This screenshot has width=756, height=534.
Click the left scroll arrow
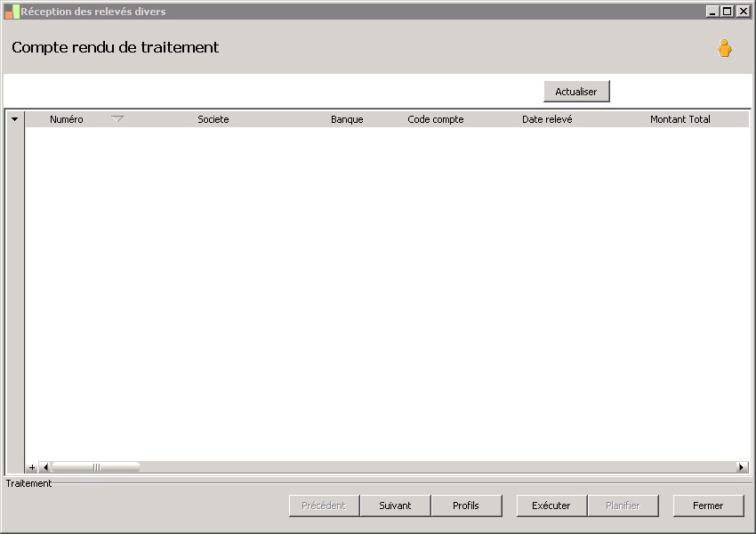[x=45, y=467]
